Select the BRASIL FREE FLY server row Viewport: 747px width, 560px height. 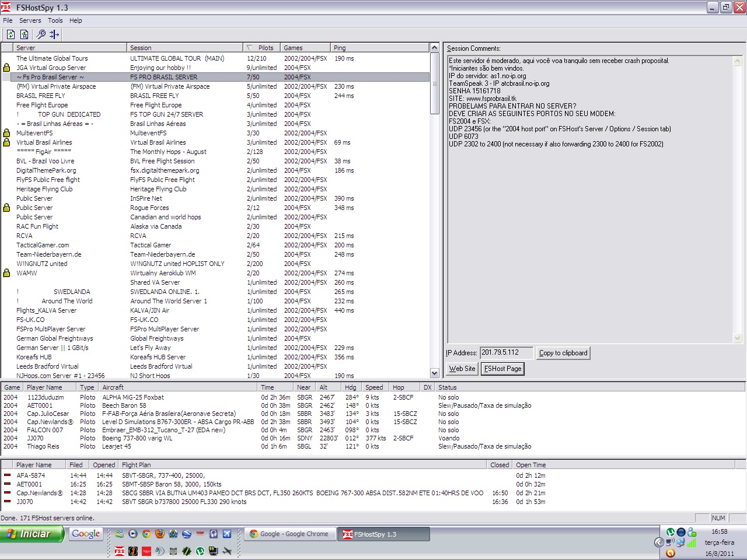(215, 96)
